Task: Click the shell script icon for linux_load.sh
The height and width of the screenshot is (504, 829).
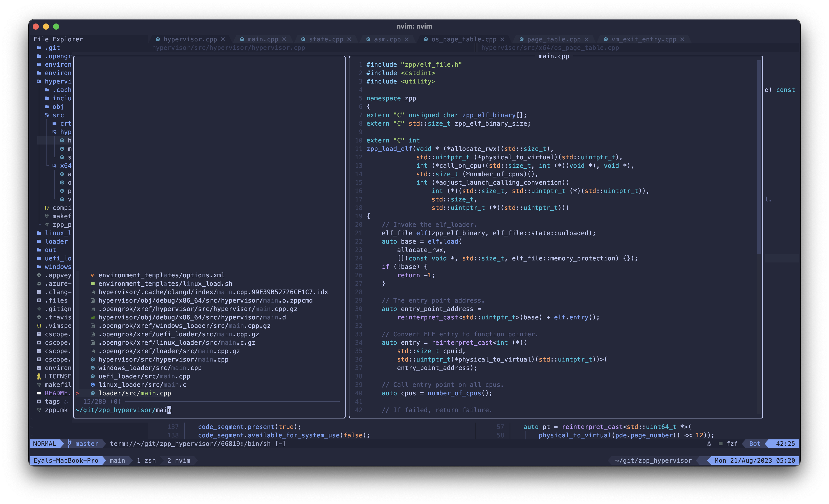Action: [92, 284]
